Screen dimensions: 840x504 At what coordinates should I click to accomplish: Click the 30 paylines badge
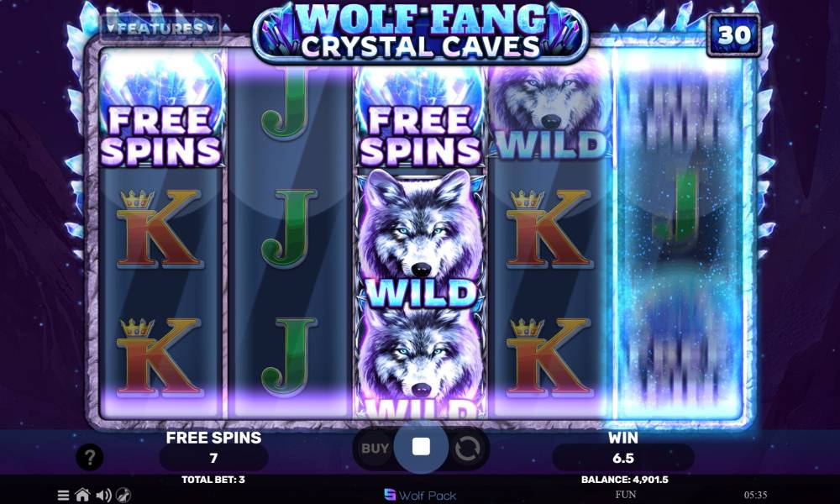coord(733,35)
